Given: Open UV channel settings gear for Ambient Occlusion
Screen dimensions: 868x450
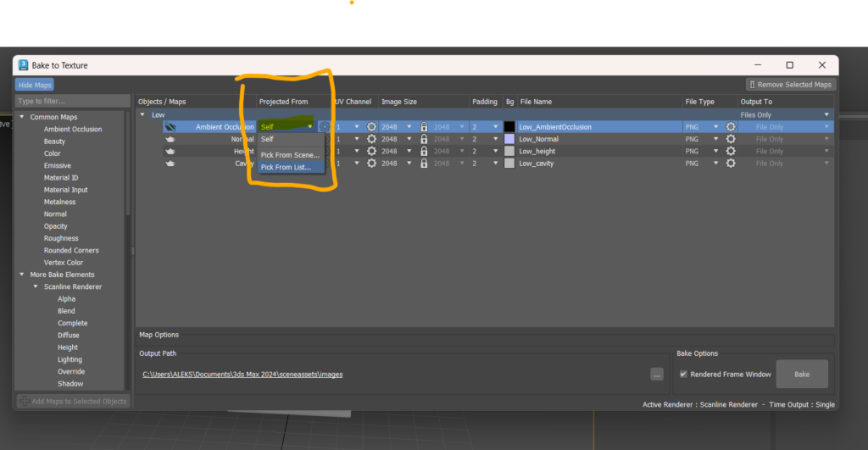Looking at the screenshot, I should 371,127.
